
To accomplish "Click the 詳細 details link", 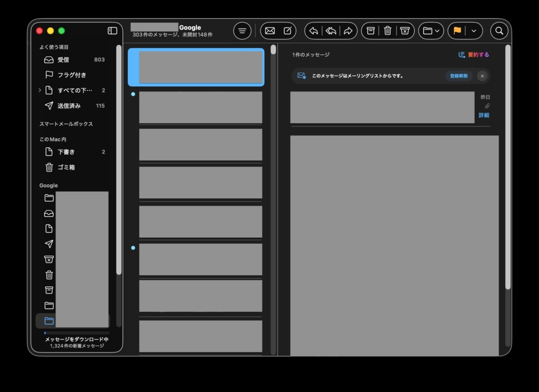I will [484, 115].
